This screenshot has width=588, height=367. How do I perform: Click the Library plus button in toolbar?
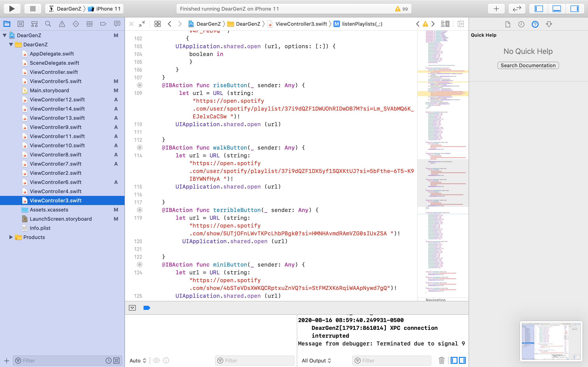496,9
